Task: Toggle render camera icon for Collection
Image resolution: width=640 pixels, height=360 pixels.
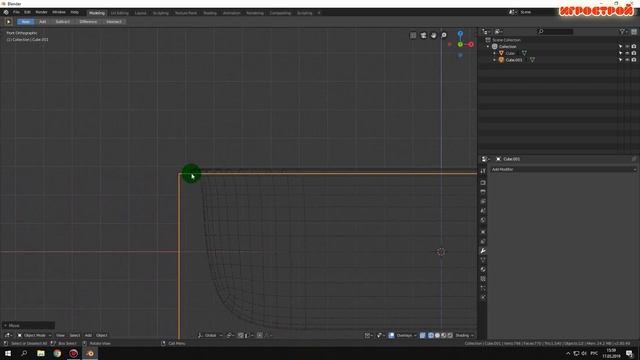Action: pyautogui.click(x=634, y=47)
